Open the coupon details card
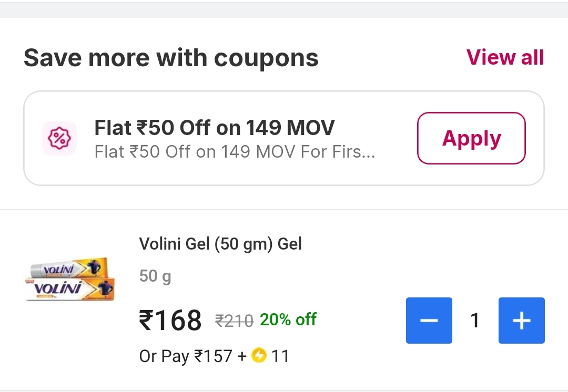 tap(284, 138)
